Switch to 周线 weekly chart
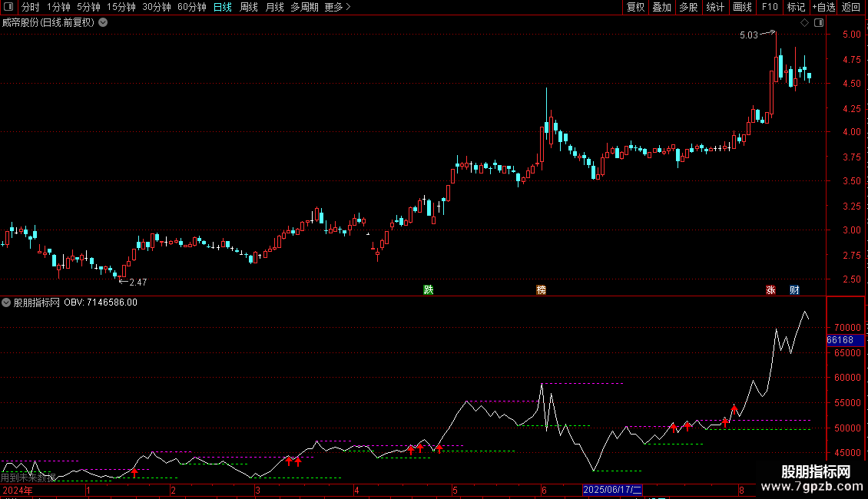 click(x=249, y=7)
